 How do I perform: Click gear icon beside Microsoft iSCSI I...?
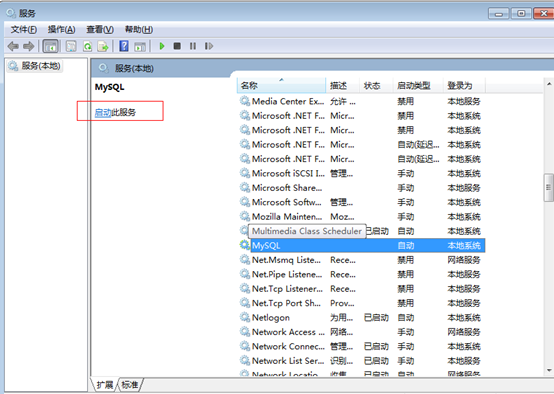click(x=244, y=173)
